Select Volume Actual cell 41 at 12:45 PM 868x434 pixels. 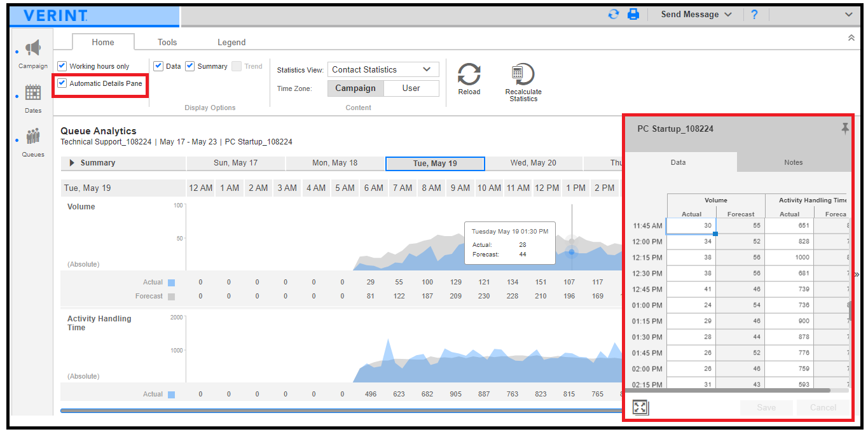(x=691, y=290)
